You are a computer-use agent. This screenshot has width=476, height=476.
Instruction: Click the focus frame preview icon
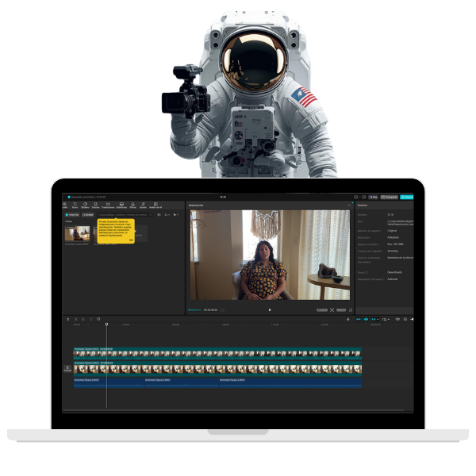point(332,310)
